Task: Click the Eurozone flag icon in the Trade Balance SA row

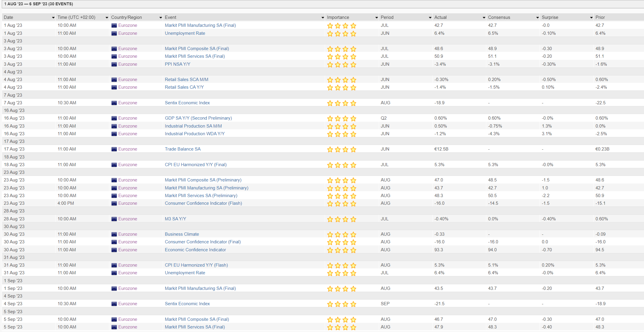Action: [114, 149]
